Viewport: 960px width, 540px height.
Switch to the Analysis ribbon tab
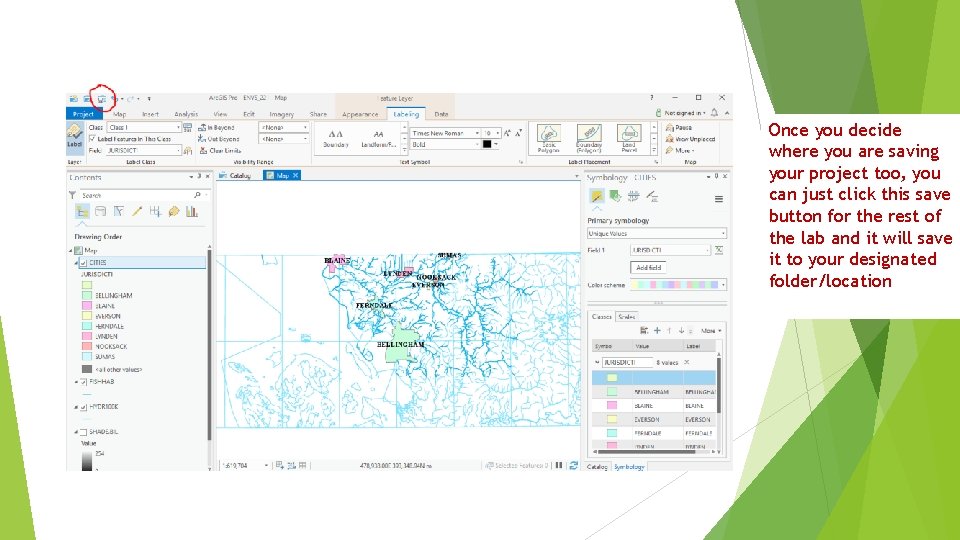(186, 114)
